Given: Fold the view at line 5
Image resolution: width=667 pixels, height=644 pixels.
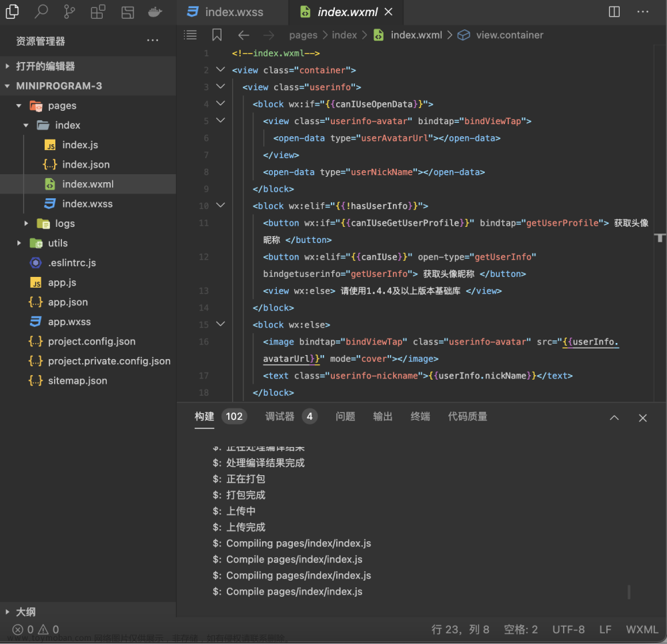Looking at the screenshot, I should (x=220, y=120).
